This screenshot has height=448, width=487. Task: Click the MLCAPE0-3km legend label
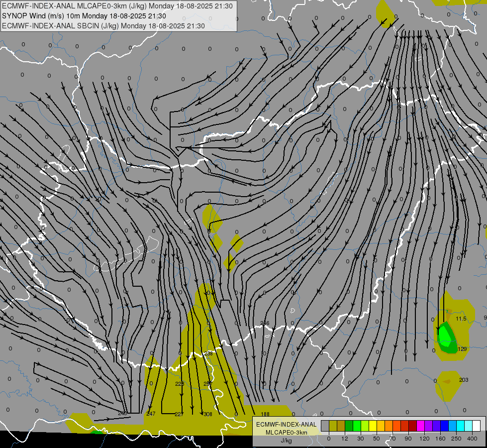pos(286,433)
